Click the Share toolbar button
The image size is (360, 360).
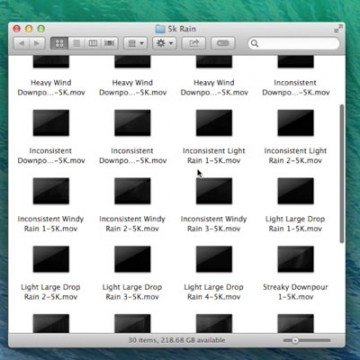(194, 43)
